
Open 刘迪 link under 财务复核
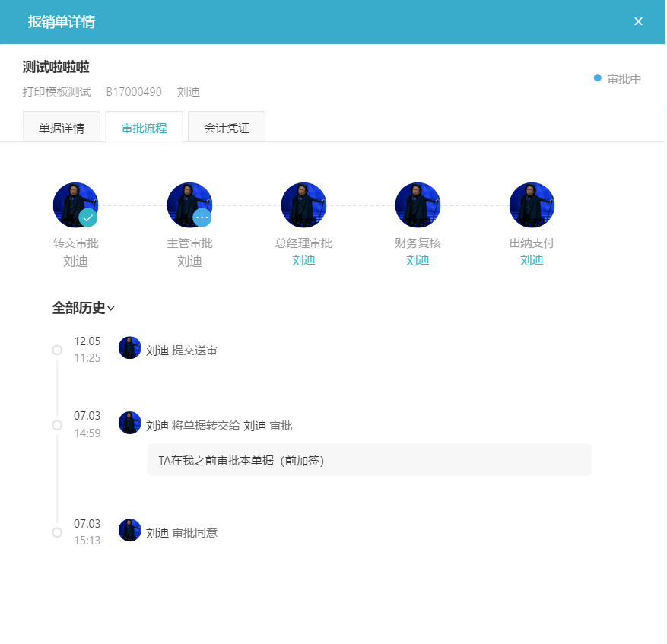[418, 260]
